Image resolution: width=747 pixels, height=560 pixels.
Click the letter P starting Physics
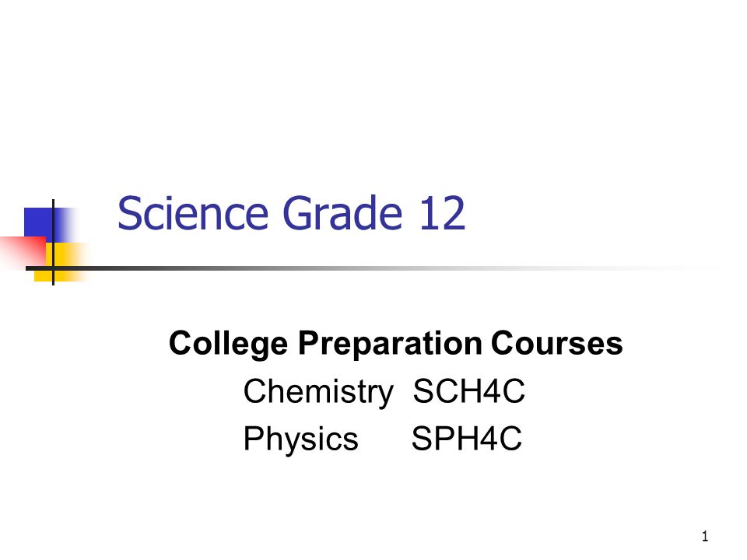tap(254, 438)
